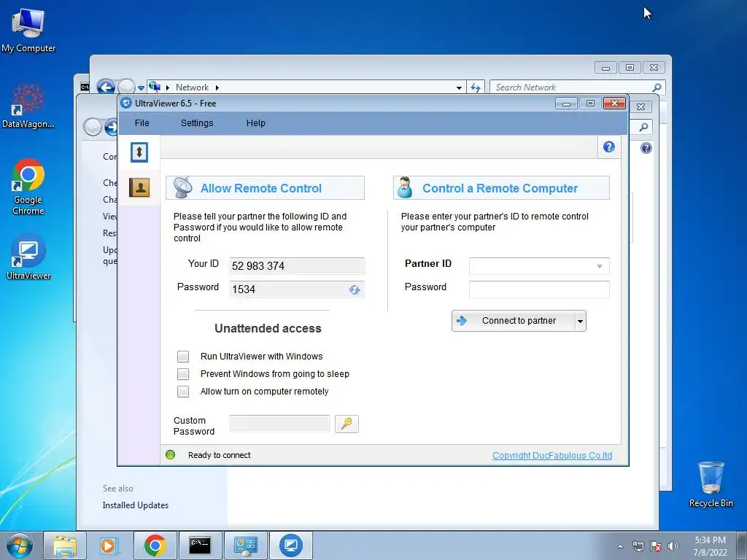Click the clock date in taskbar

(x=710, y=546)
